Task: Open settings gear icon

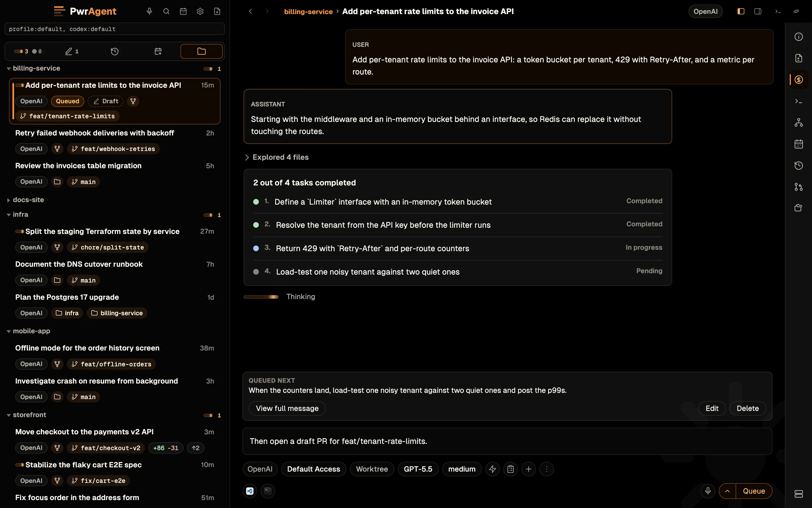Action: [200, 11]
